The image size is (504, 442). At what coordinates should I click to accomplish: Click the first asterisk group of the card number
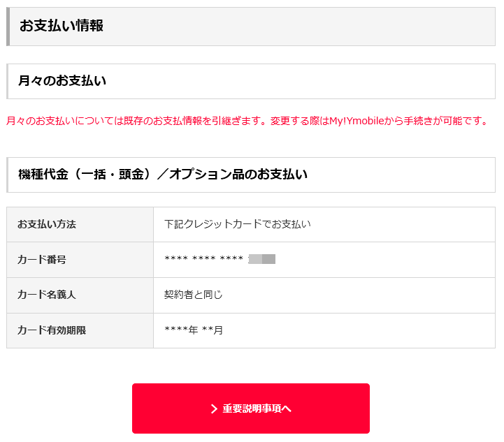[176, 258]
